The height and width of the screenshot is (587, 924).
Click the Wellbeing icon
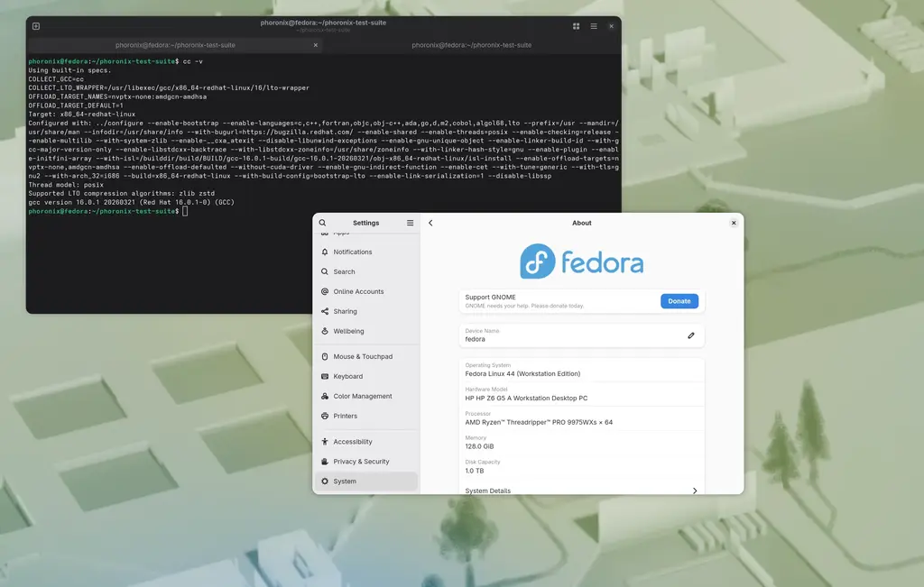point(325,331)
